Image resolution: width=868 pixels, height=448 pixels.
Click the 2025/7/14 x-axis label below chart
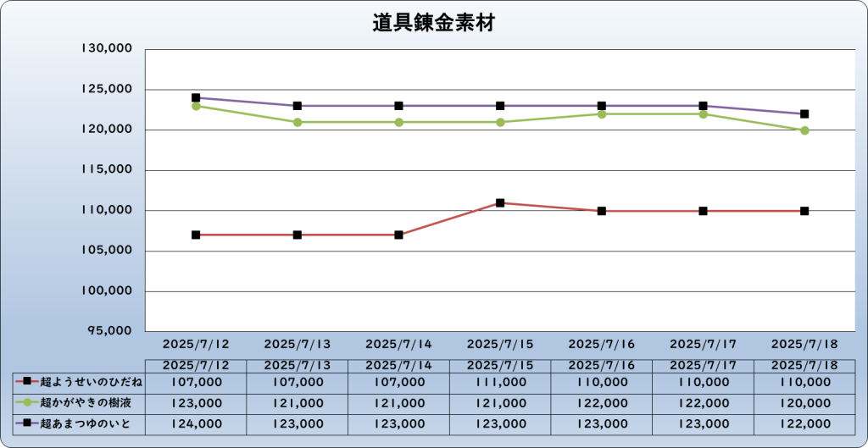pos(398,344)
